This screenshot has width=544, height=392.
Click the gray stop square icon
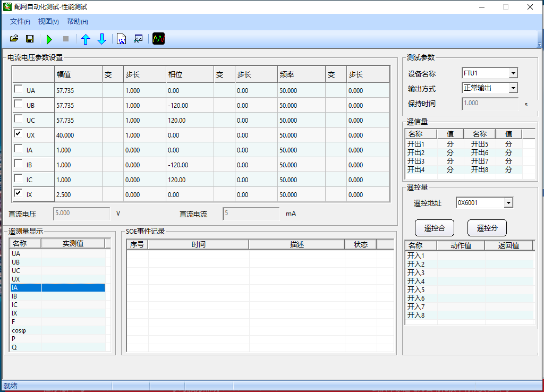[66, 39]
